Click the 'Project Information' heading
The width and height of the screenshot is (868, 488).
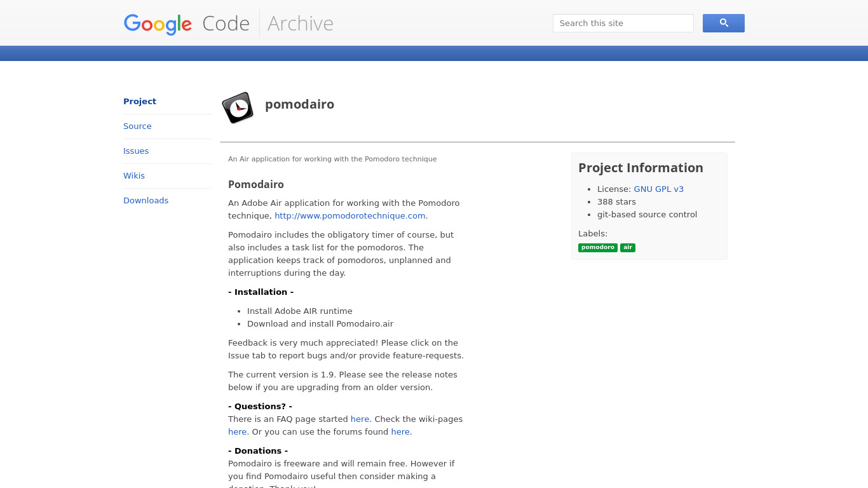641,168
